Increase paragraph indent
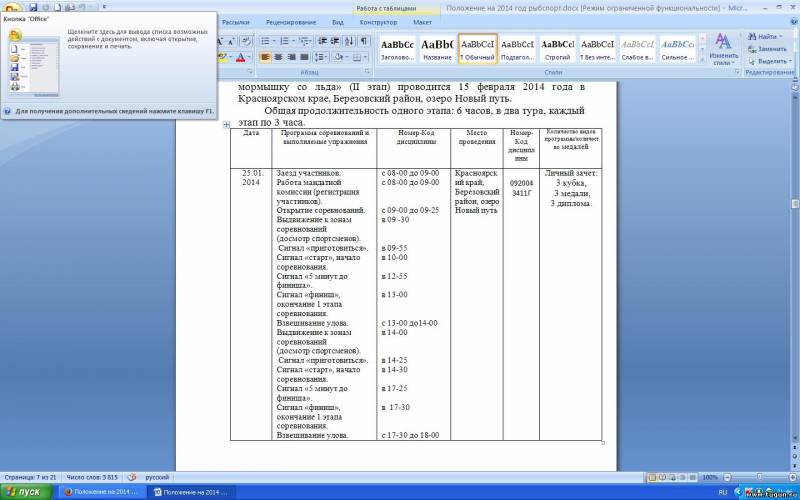Screen dimensions: 800x500 335,41
